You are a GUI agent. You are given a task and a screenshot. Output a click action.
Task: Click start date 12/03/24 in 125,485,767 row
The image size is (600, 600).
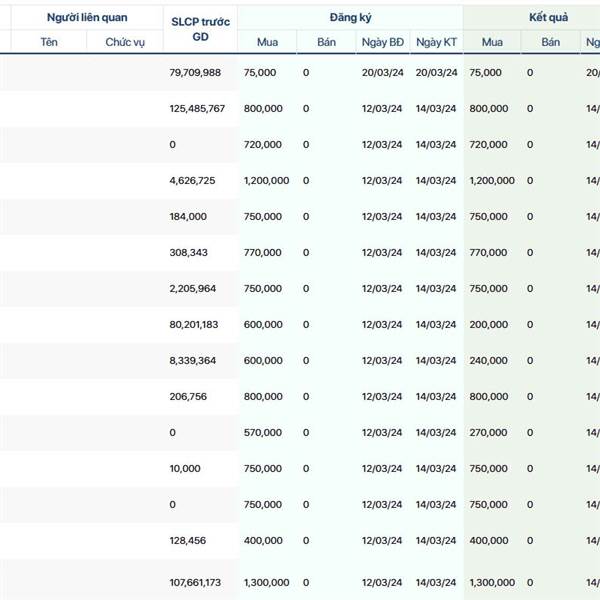[x=382, y=109]
